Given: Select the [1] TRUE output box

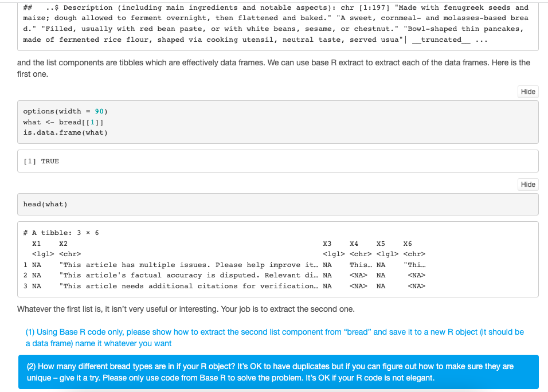Looking at the screenshot, I should 278,161.
